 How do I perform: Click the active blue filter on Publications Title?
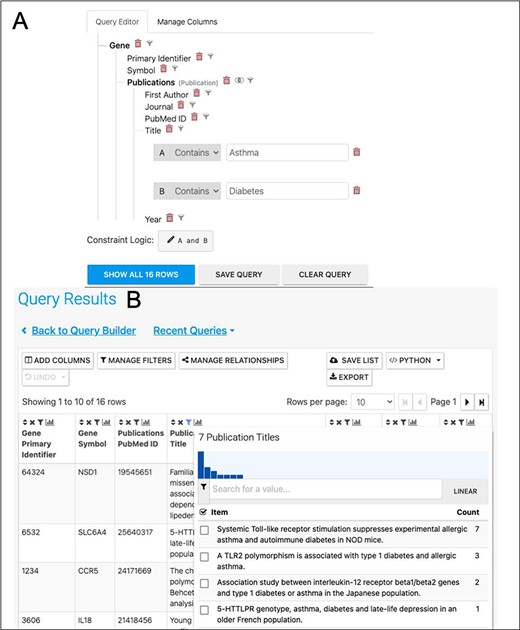click(188, 422)
